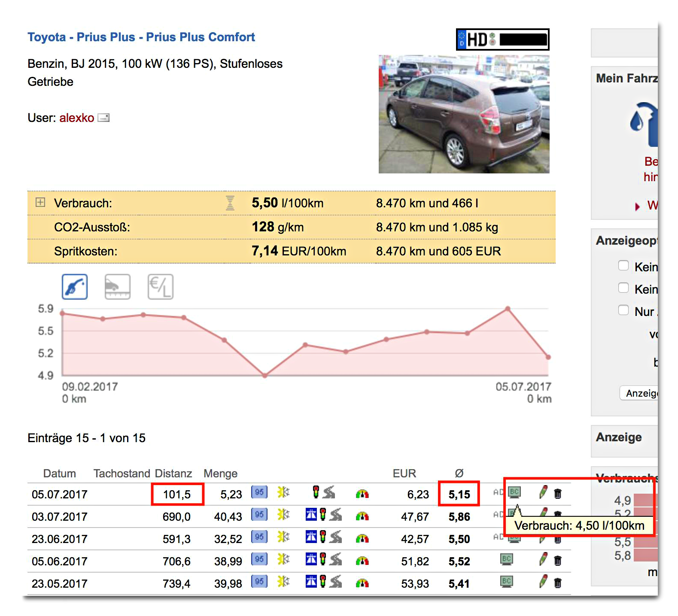Show the fuel consumption chart (pump icon)
The height and width of the screenshot is (616, 678).
point(75,287)
